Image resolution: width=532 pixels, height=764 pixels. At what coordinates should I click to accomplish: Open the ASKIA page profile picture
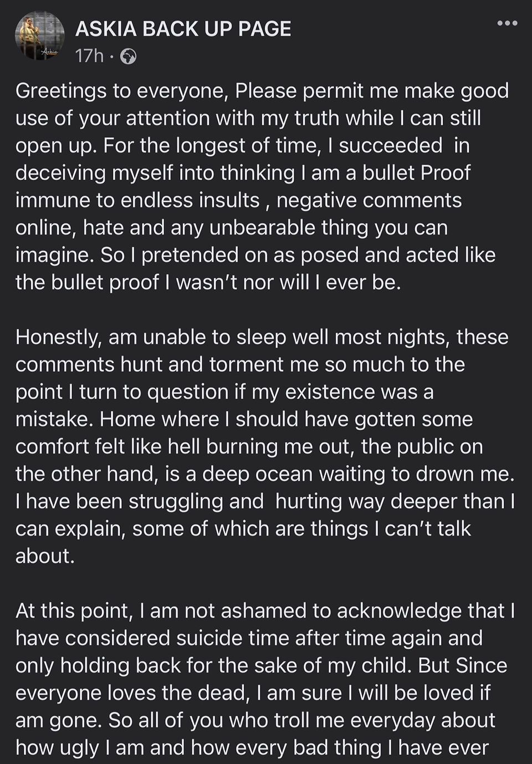click(x=39, y=35)
